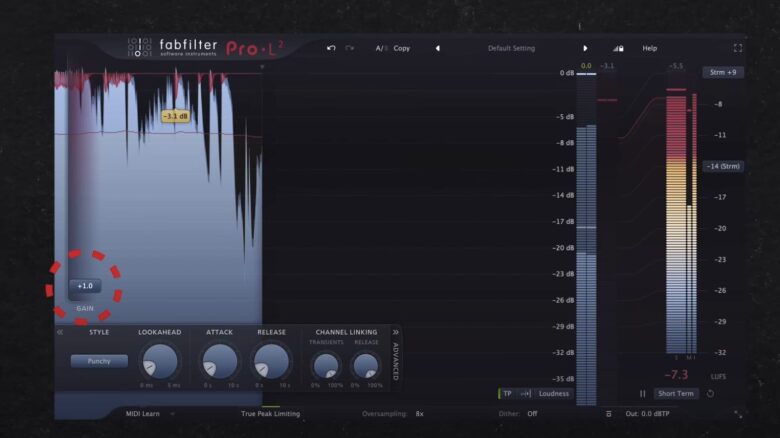Toggle the TP true peak metering button

pyautogui.click(x=507, y=393)
